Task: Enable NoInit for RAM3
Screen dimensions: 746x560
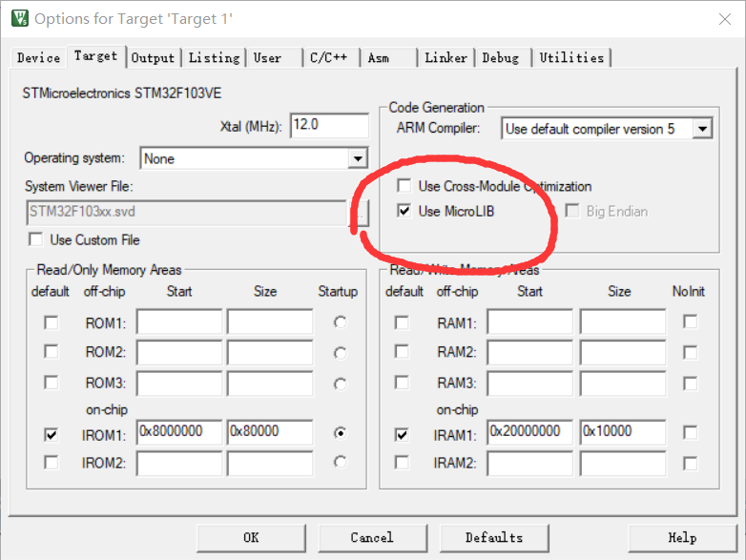Action: (x=691, y=384)
